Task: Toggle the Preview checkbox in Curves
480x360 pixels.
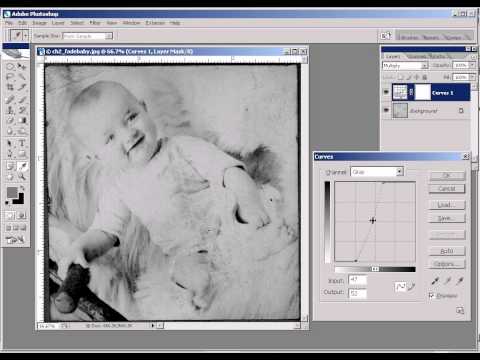Action: pyautogui.click(x=431, y=295)
